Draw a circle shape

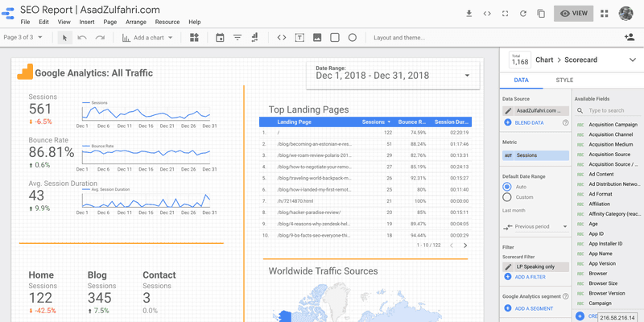pos(353,38)
